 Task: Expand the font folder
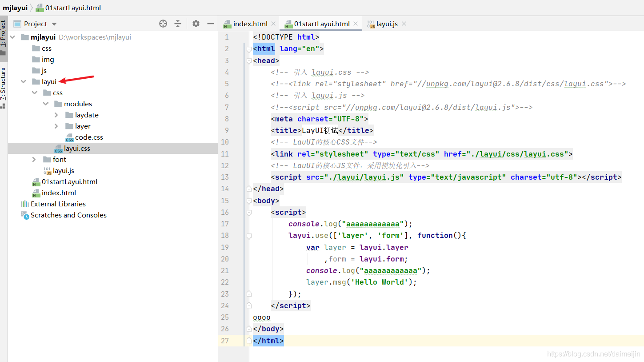click(34, 160)
